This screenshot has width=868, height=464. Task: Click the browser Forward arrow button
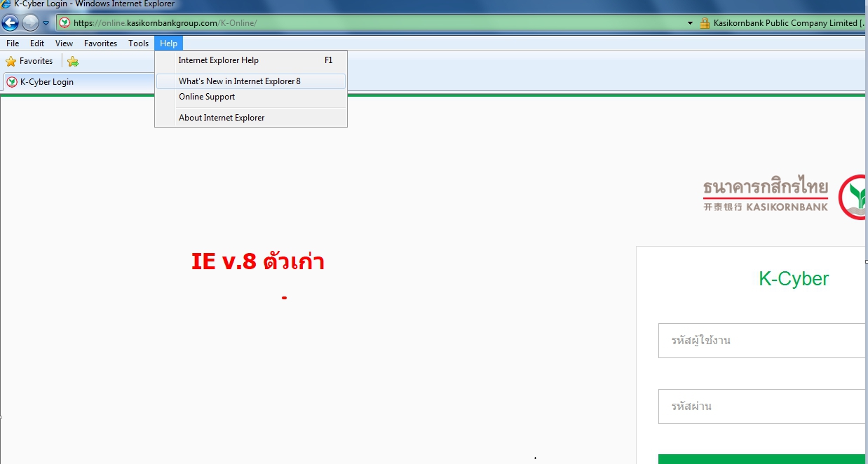[30, 23]
